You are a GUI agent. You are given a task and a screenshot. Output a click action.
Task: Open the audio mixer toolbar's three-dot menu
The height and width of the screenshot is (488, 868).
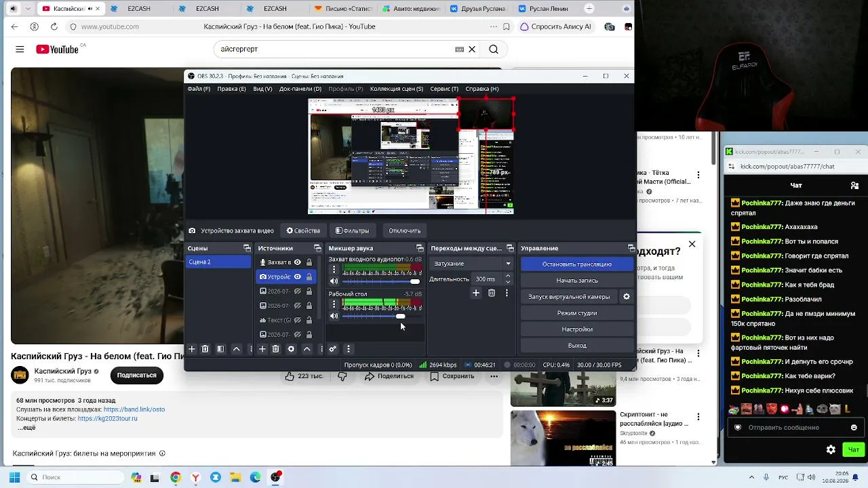tap(348, 349)
